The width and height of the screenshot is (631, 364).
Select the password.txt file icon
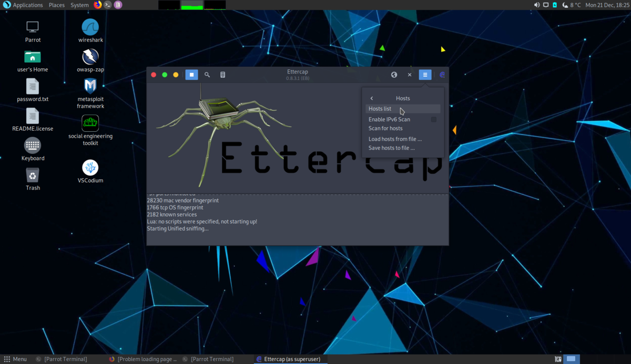[x=33, y=90]
